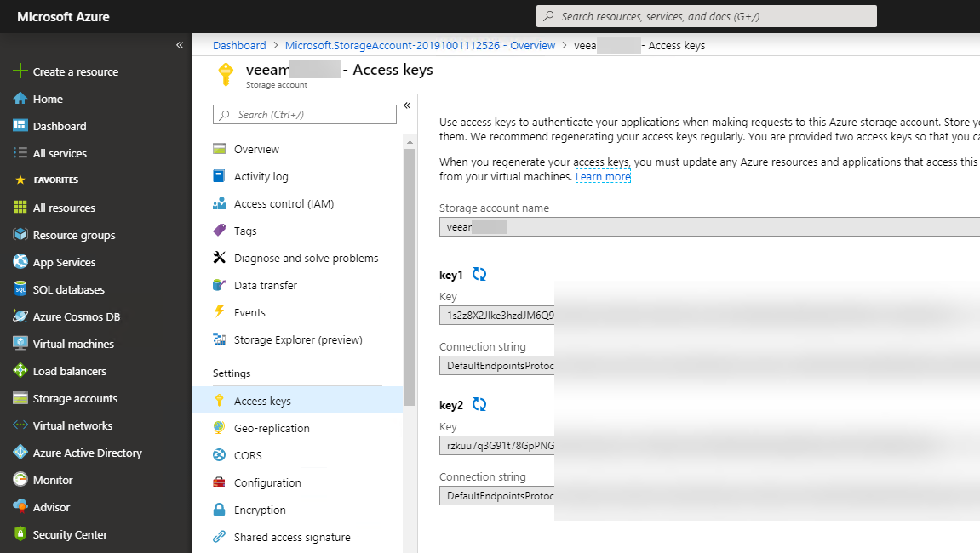Viewport: 980px width, 553px height.
Task: Click the Diagnose and solve problems wrench icon
Action: (219, 258)
